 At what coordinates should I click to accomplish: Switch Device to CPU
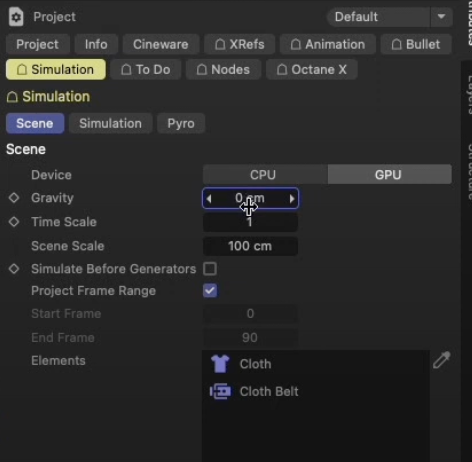point(265,174)
